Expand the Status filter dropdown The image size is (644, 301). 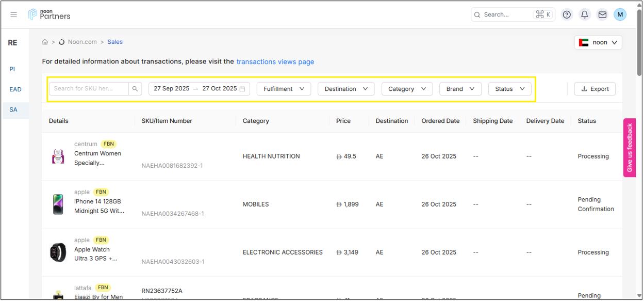pos(509,89)
